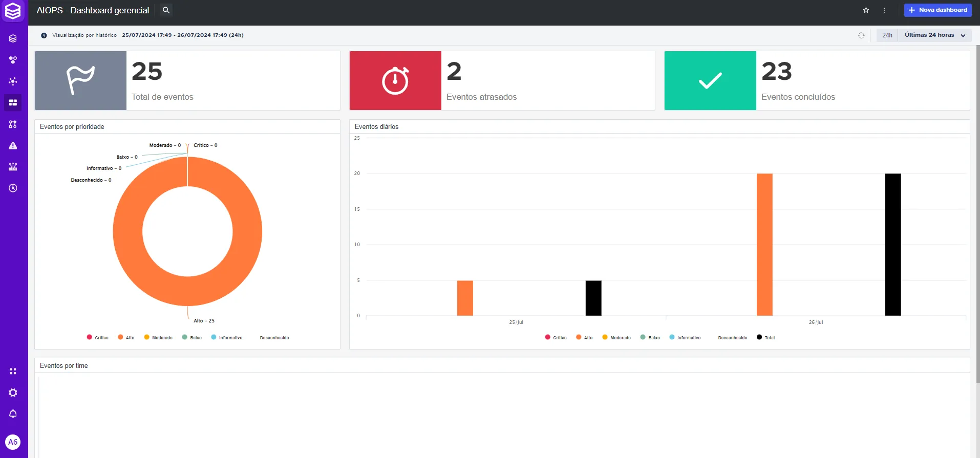Toggle Total legend in daily events chart
Image resolution: width=980 pixels, height=458 pixels.
(x=765, y=338)
